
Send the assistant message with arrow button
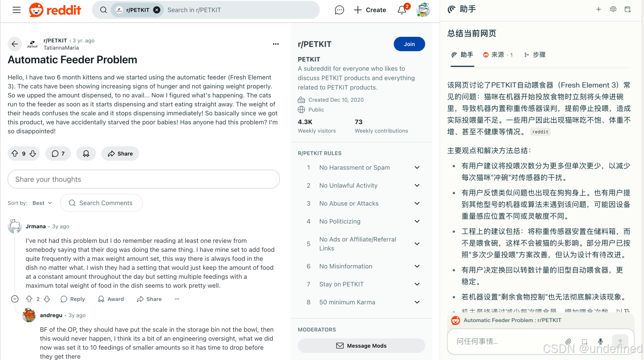tap(620, 341)
